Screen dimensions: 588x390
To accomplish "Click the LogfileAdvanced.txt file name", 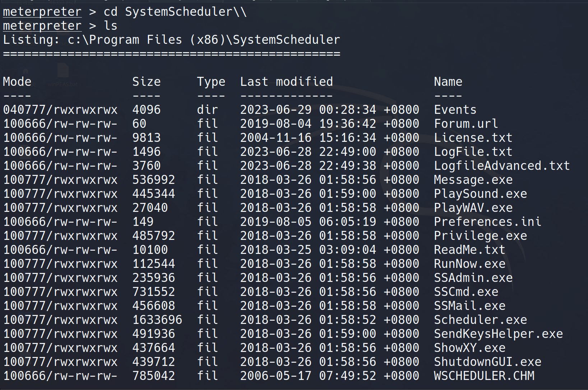I will pyautogui.click(x=501, y=166).
